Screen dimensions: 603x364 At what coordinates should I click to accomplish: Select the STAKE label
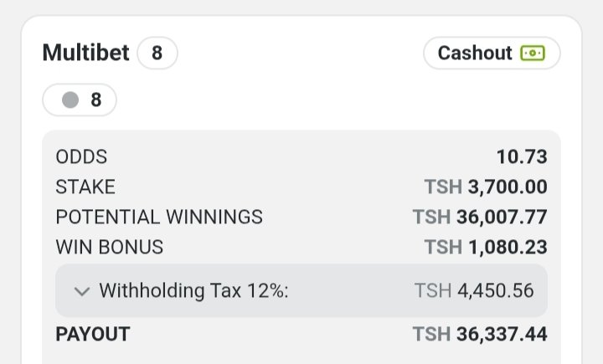click(x=85, y=187)
